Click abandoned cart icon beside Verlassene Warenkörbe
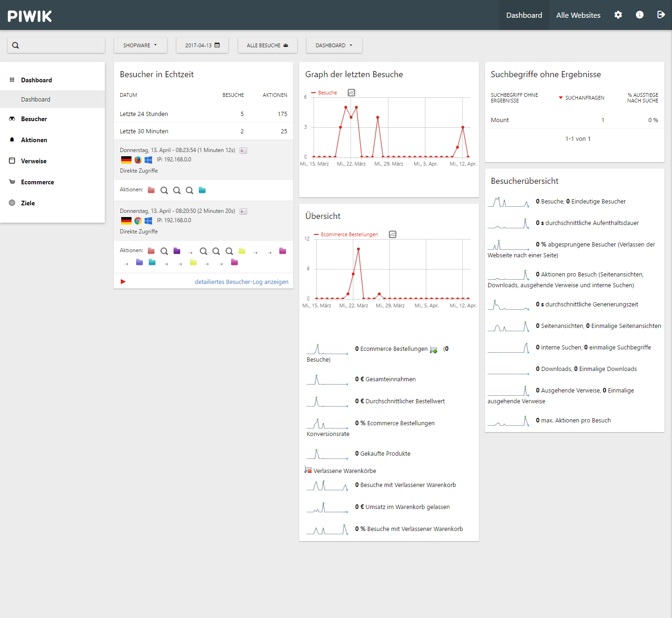The image size is (672, 618). [x=308, y=470]
